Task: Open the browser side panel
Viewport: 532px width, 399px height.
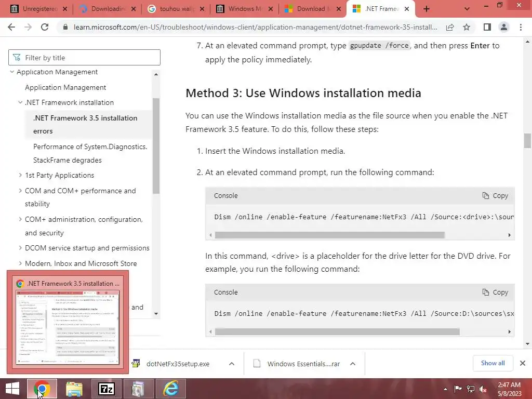Action: point(487,27)
